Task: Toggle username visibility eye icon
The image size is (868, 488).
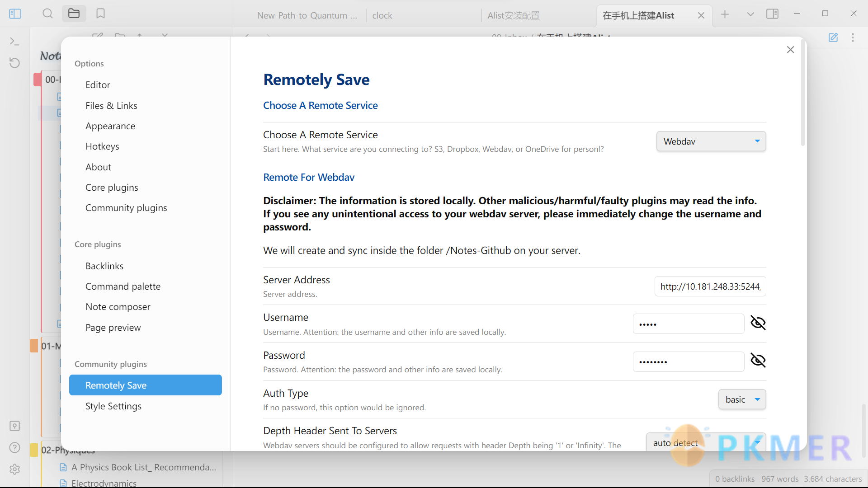Action: point(757,322)
